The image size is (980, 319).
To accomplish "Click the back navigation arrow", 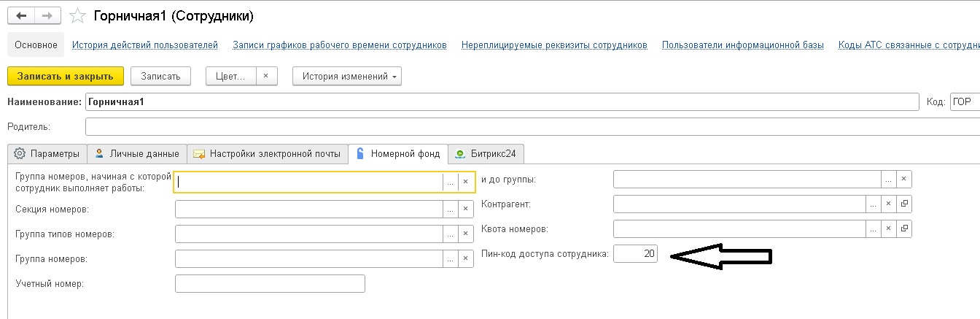I will (x=22, y=15).
